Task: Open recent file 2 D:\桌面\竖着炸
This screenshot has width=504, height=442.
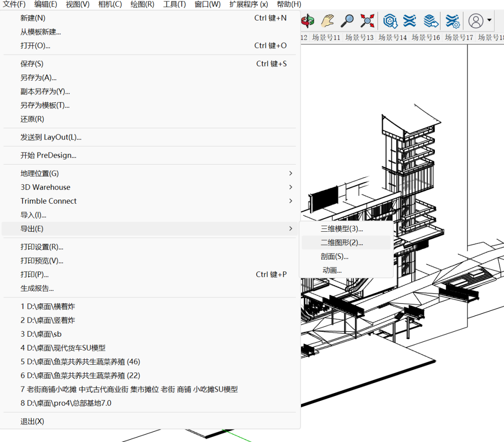Action: (149, 321)
